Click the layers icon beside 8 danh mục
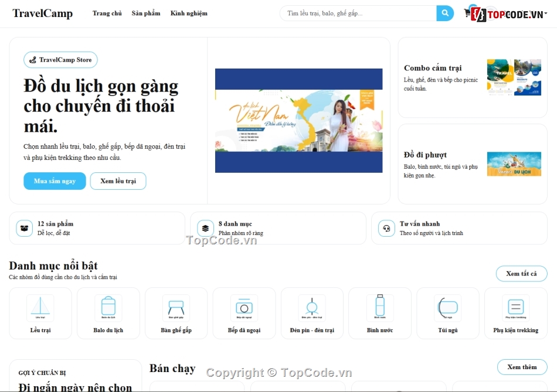 point(205,229)
